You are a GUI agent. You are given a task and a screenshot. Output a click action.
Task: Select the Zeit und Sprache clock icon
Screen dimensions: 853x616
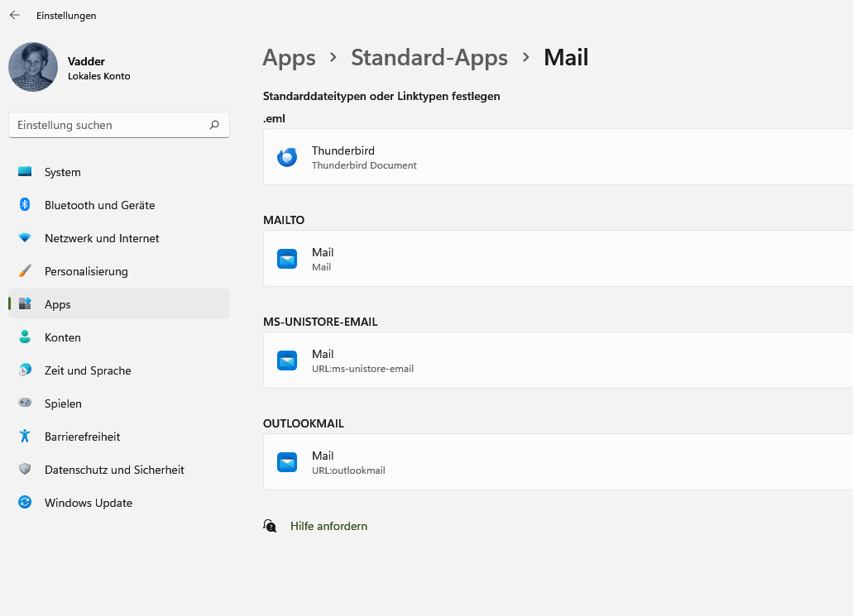tap(25, 370)
